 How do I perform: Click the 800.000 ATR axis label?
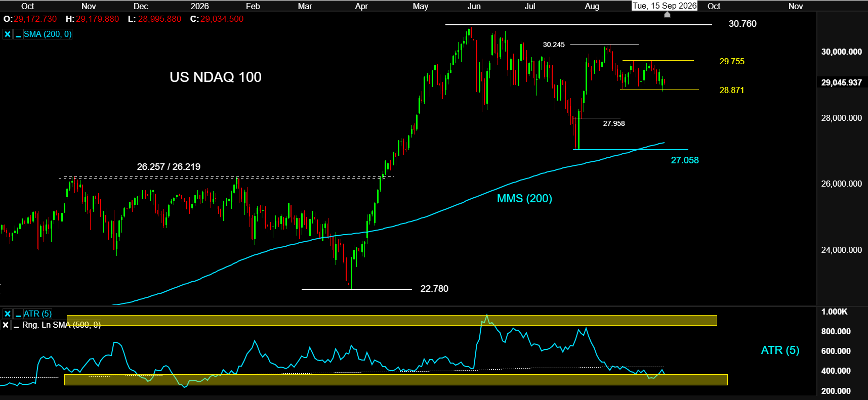(836, 331)
